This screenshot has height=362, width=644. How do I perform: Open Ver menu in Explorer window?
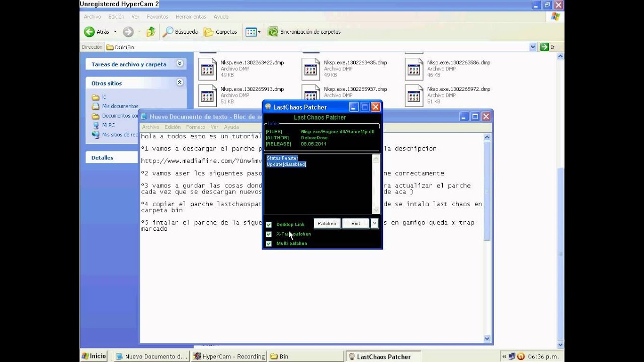[x=135, y=17]
